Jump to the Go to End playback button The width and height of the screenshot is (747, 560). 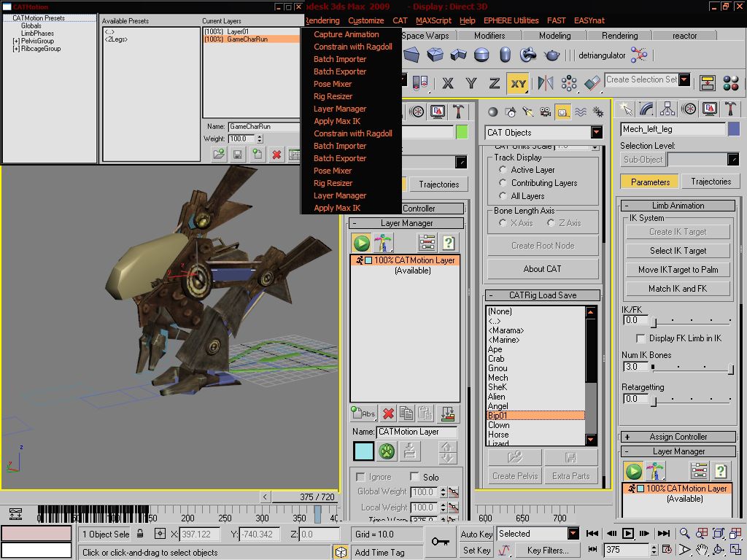664,533
